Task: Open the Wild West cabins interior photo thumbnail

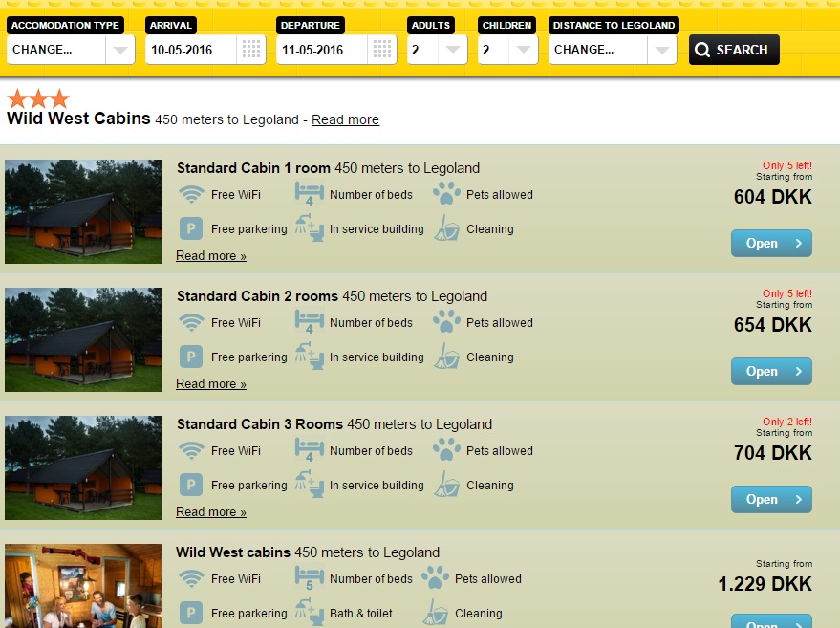Action: tap(83, 586)
